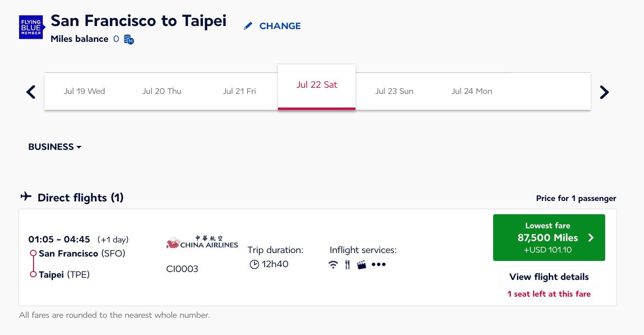This screenshot has width=644, height=335.
Task: Click the 1 seat left warning text
Action: [x=548, y=294]
